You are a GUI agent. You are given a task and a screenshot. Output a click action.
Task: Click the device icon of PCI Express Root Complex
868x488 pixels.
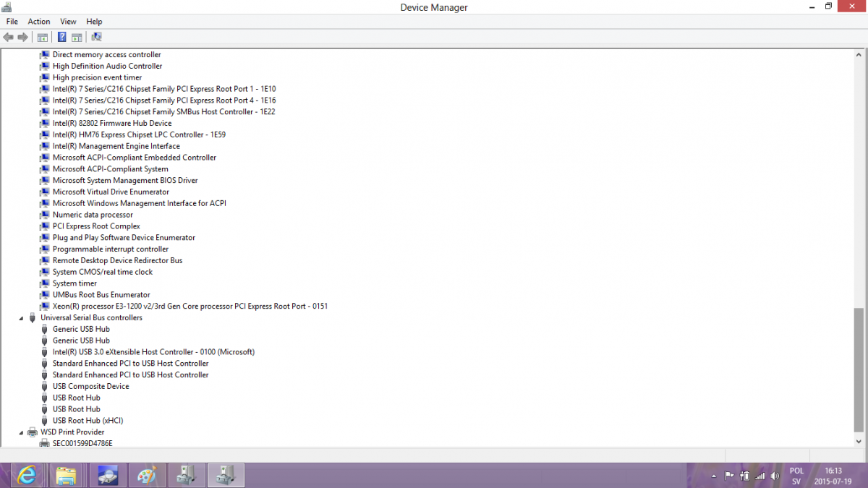[x=45, y=226]
